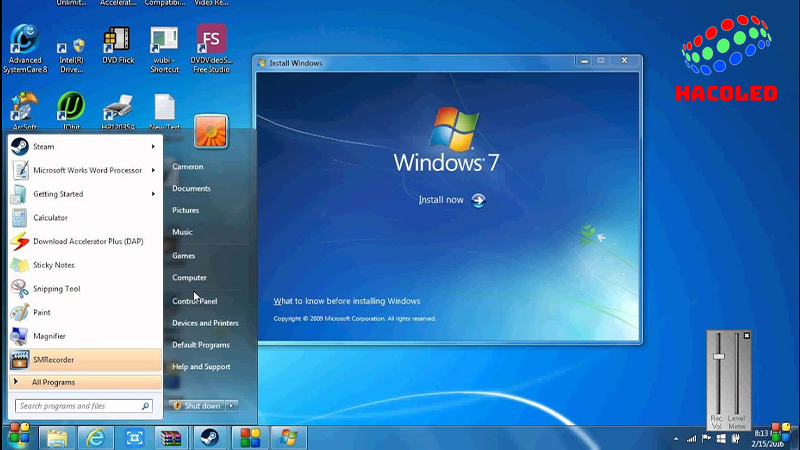Image resolution: width=800 pixels, height=450 pixels.
Task: Open HP printer desktop shortcut
Action: (x=118, y=112)
